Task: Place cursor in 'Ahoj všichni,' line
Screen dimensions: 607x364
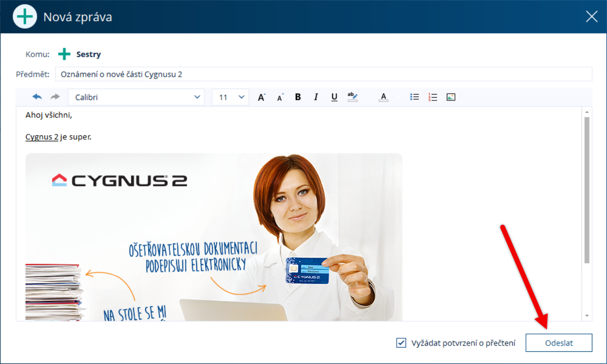Action: [49, 115]
